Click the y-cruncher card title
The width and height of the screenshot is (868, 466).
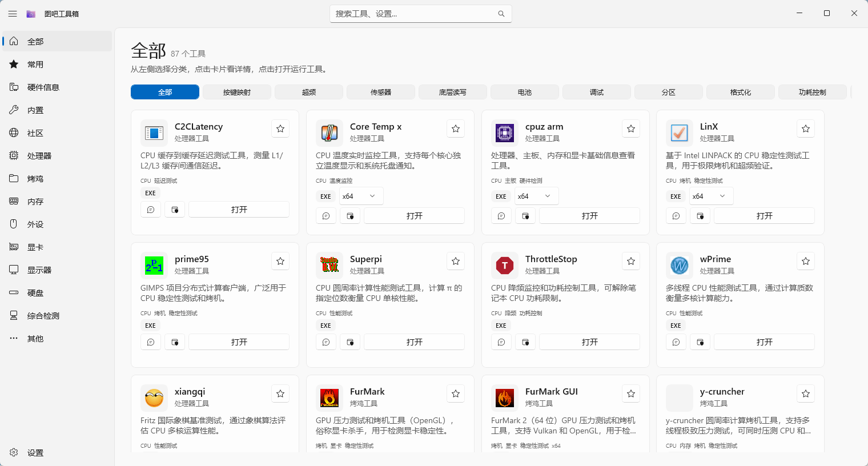tap(722, 392)
